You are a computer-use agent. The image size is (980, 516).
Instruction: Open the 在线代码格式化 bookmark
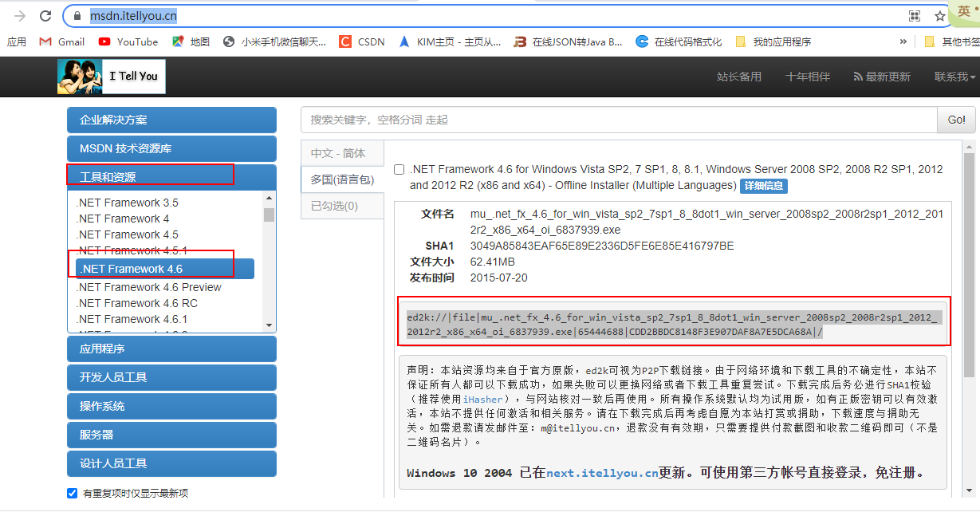click(x=679, y=41)
